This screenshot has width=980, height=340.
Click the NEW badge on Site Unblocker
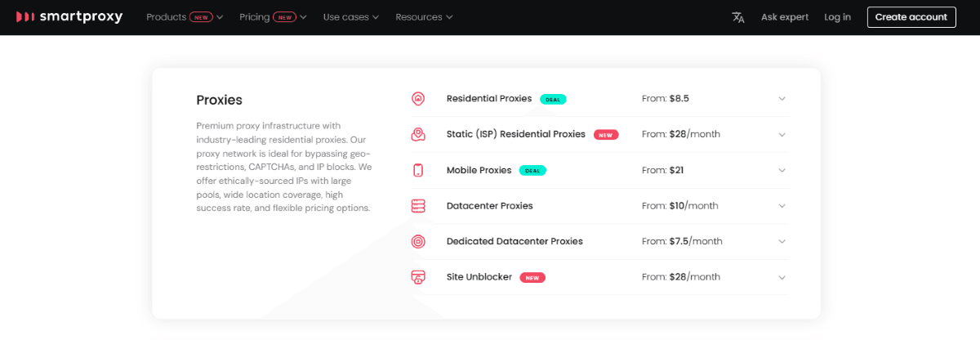click(x=532, y=277)
